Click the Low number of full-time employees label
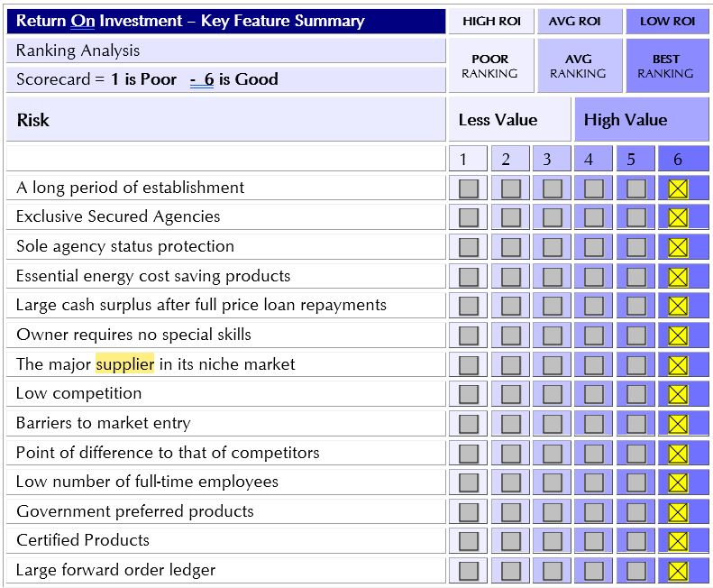The width and height of the screenshot is (713, 588). [x=147, y=482]
